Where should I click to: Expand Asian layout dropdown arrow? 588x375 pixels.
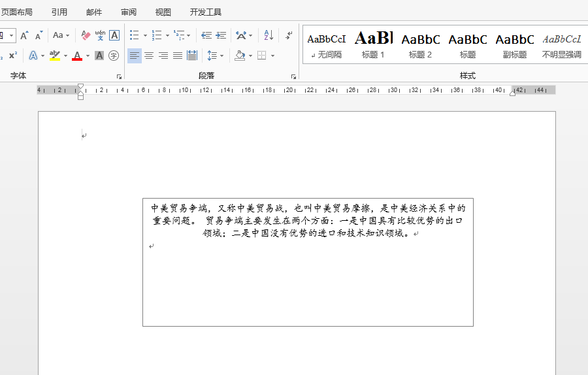point(250,36)
